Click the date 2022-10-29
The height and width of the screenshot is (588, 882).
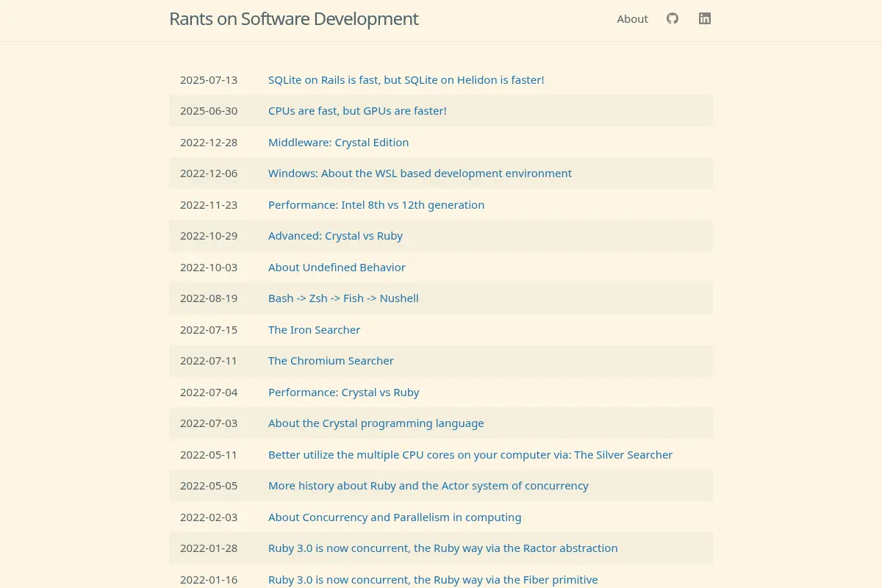point(209,236)
